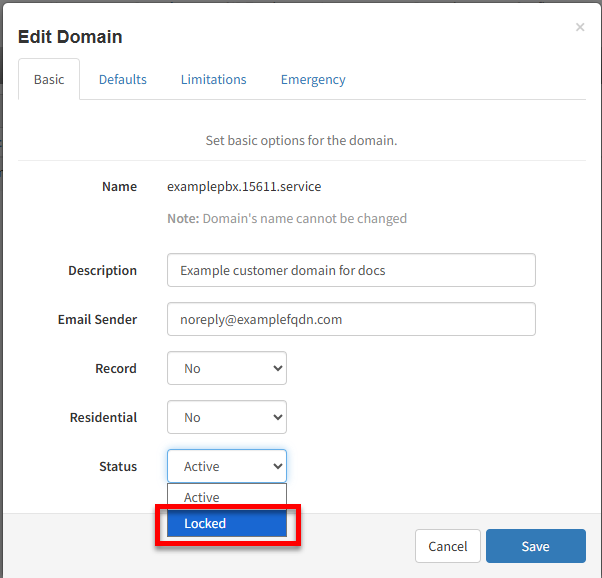
Task: Click the Record label
Action: coord(116,368)
